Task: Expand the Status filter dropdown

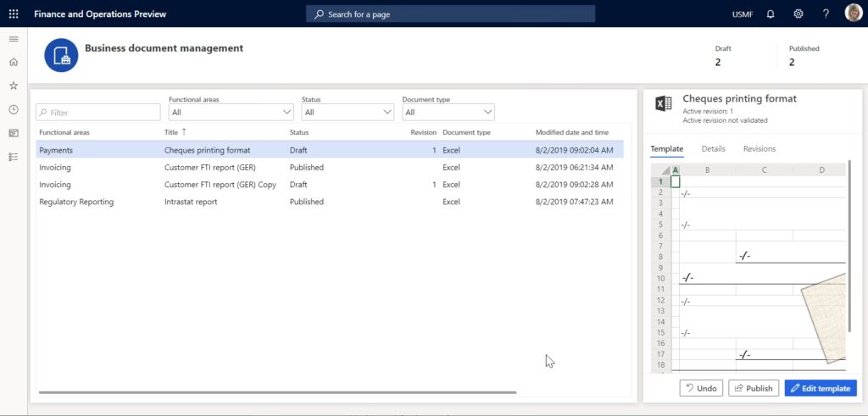Action: (x=348, y=112)
